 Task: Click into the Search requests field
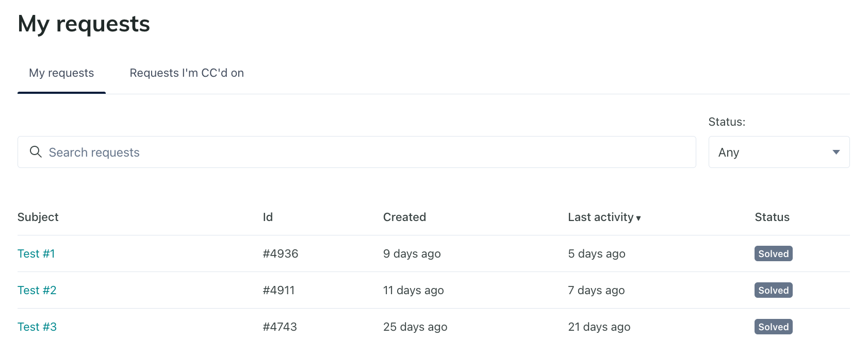click(x=356, y=152)
